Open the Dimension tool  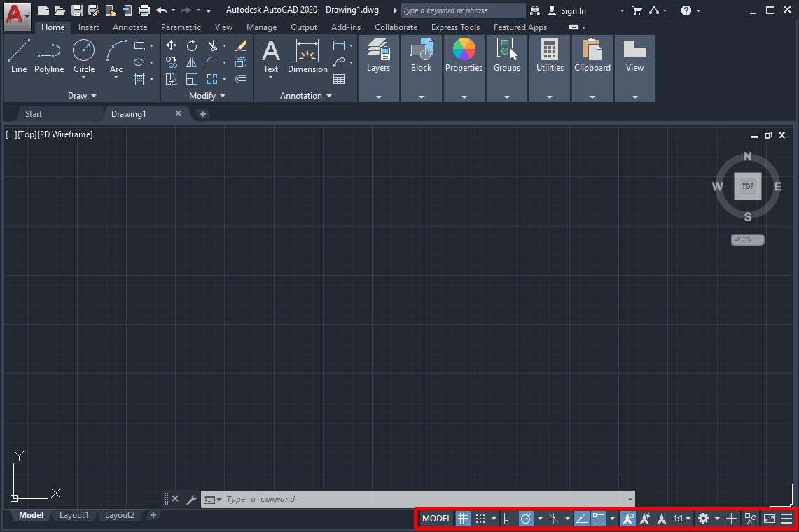click(307, 56)
